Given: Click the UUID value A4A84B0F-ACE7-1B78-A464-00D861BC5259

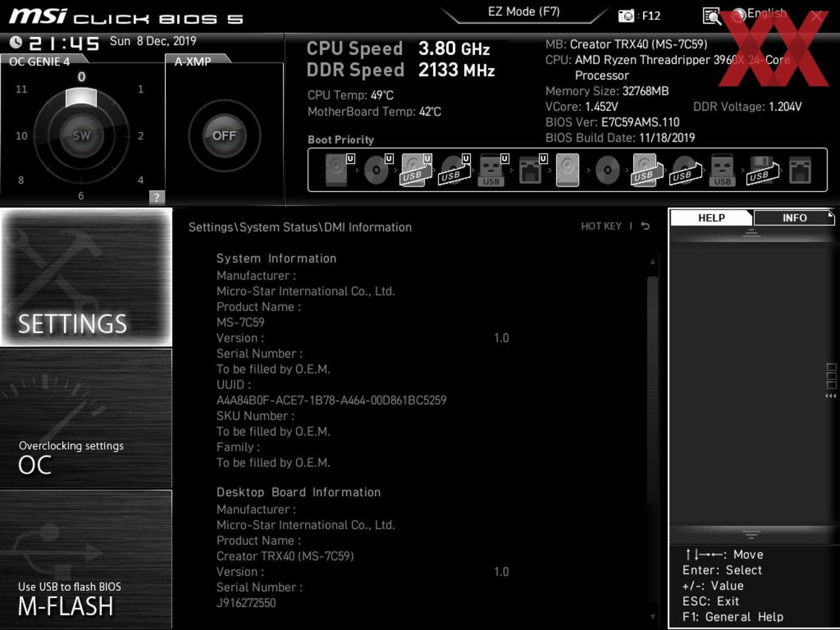Looking at the screenshot, I should [x=331, y=400].
